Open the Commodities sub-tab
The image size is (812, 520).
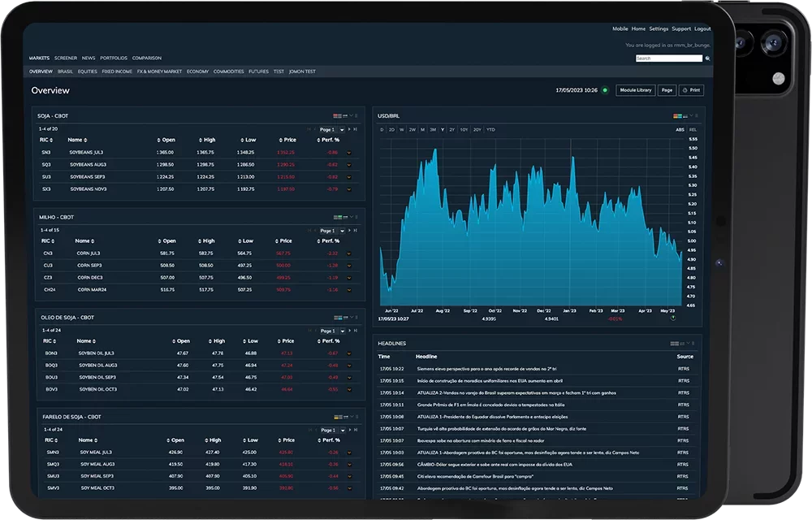(x=228, y=71)
